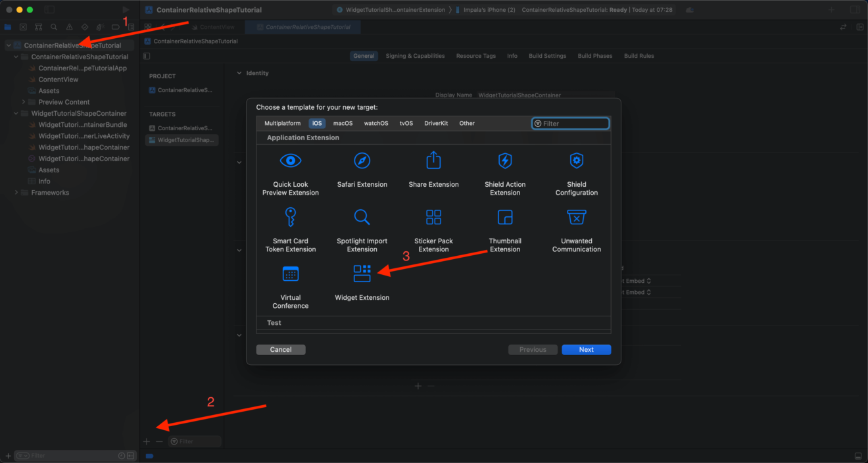Select the Widget Extension template icon
The height and width of the screenshot is (463, 868).
coord(362,274)
